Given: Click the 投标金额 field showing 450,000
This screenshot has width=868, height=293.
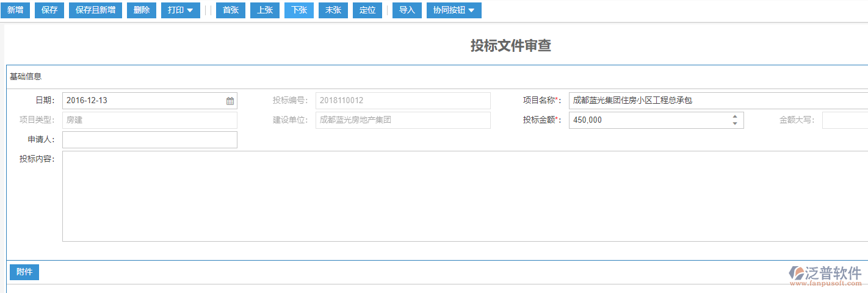Looking at the screenshot, I should tap(656, 120).
